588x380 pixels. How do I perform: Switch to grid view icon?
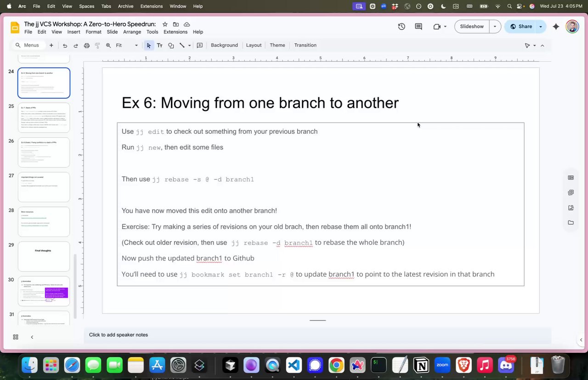[16, 337]
